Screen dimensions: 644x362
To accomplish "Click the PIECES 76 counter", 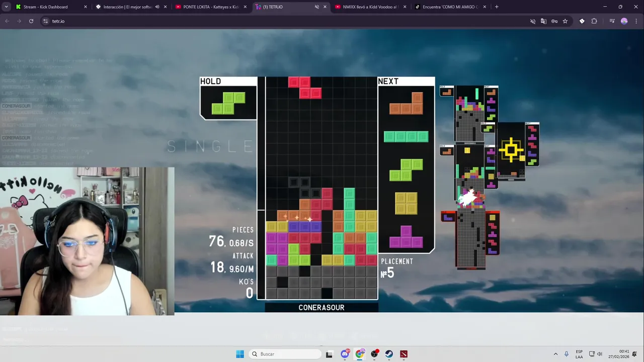I will (231, 238).
